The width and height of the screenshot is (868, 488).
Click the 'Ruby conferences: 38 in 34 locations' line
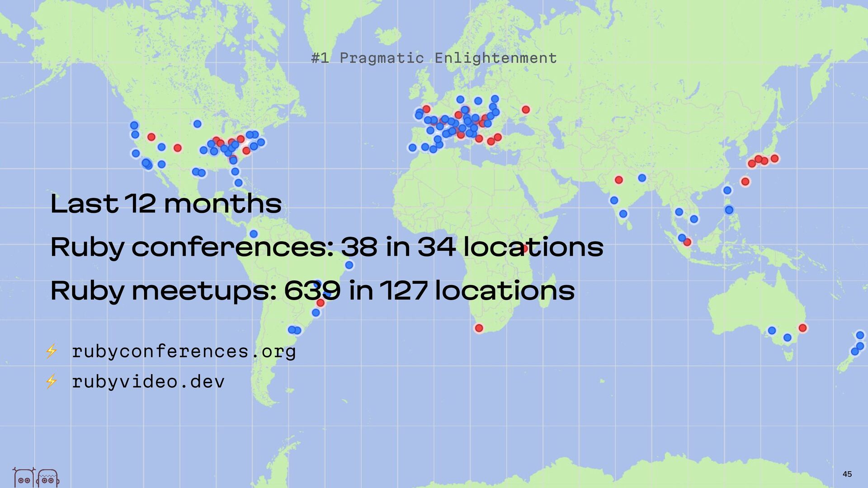(x=326, y=247)
